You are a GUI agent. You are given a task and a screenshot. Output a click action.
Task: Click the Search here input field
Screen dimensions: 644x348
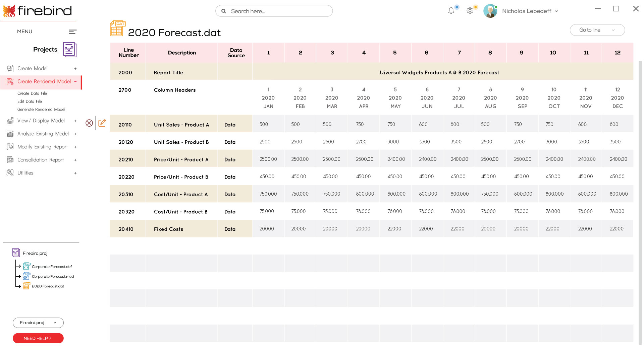274,11
